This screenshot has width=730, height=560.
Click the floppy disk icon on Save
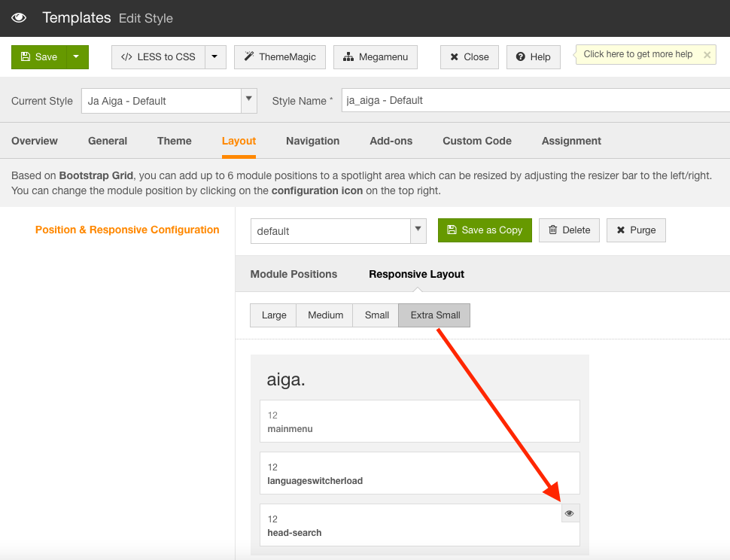click(x=26, y=56)
